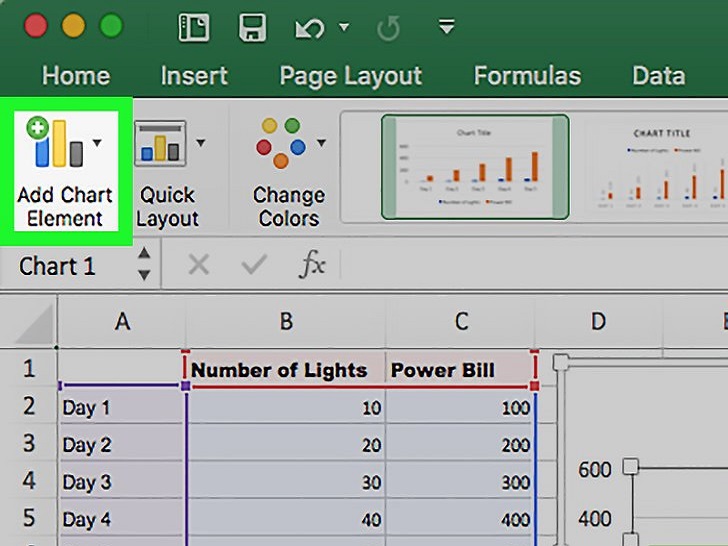Click the Undo arrow icon
This screenshot has height=546, width=728.
point(310,28)
